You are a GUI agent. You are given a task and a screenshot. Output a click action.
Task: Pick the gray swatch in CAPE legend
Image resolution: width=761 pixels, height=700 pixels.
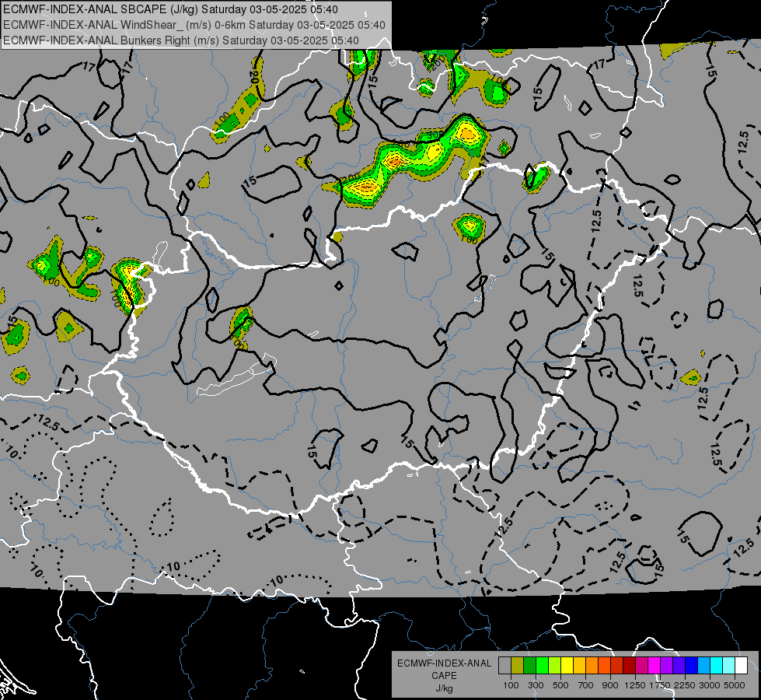(x=504, y=666)
